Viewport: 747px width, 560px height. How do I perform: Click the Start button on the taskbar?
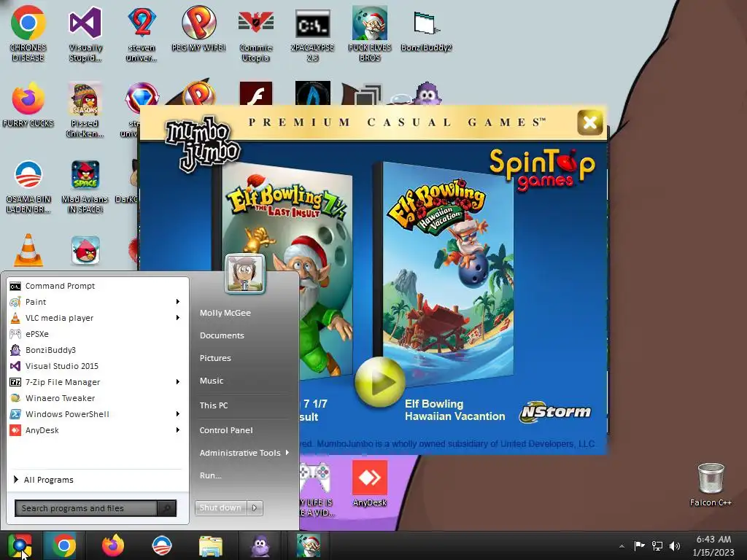coord(20,545)
